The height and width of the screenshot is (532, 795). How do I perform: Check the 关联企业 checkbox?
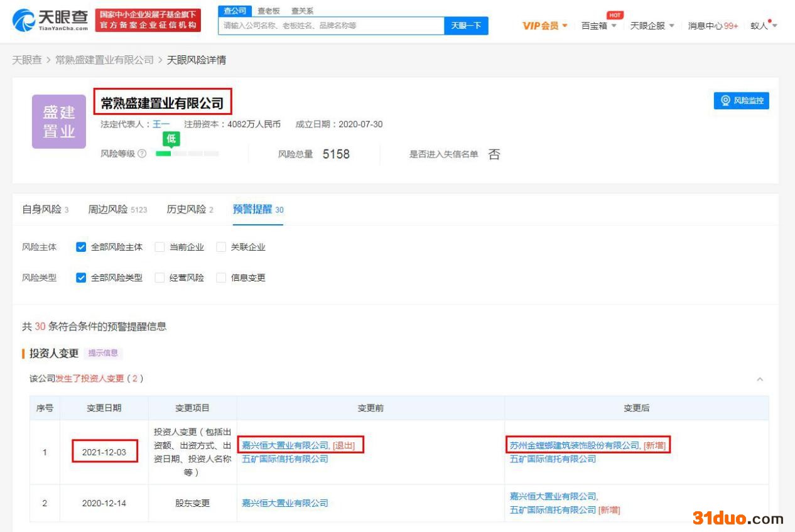click(x=221, y=247)
